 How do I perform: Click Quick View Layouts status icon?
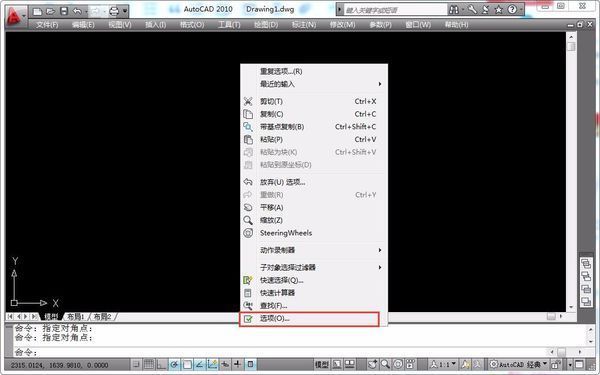(337, 365)
